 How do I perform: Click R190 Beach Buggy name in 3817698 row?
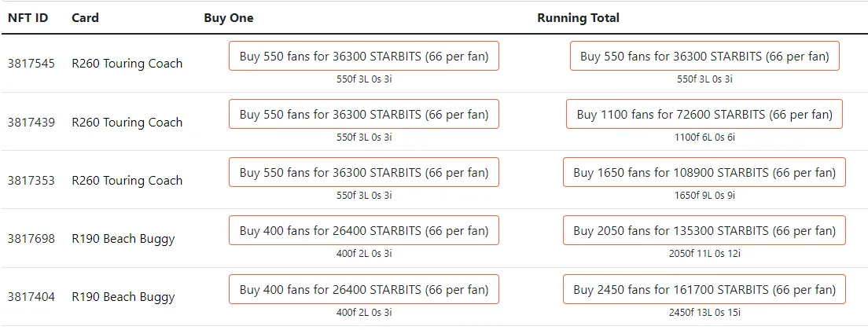(123, 239)
